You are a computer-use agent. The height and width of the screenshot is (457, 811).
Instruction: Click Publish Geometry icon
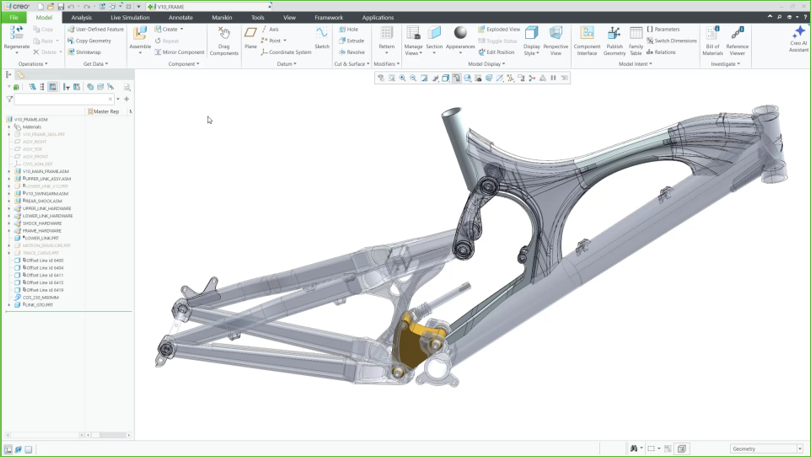click(x=614, y=34)
